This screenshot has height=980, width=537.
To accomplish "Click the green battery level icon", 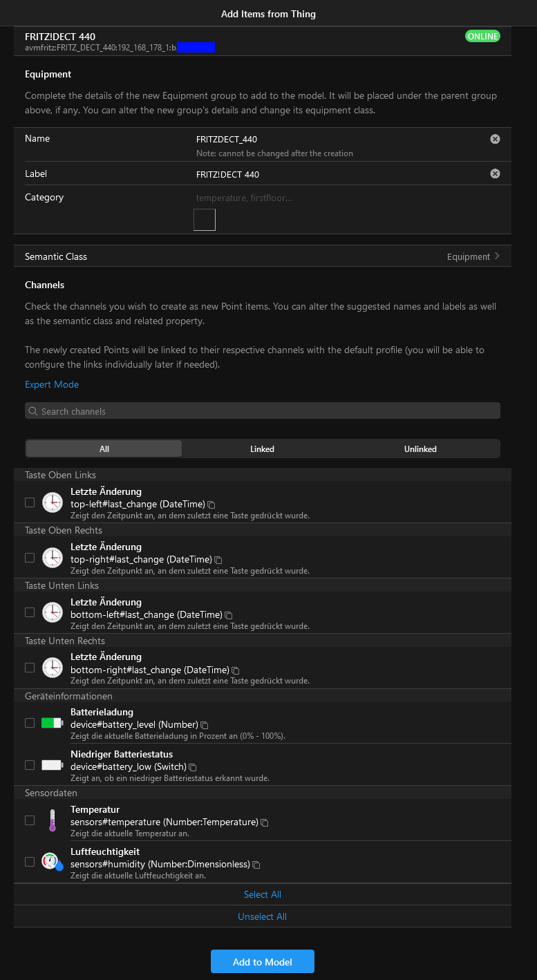I will pyautogui.click(x=52, y=724).
